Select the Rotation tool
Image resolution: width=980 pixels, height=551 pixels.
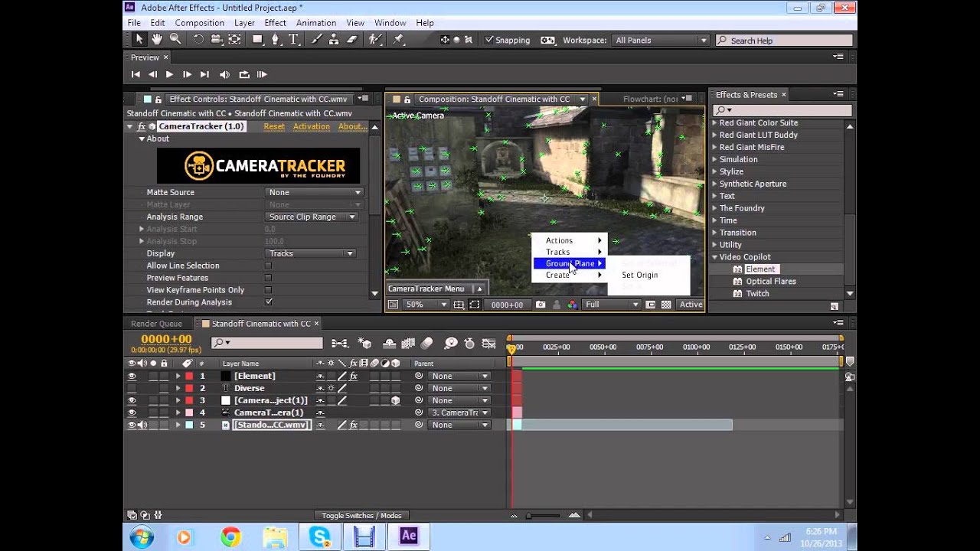(x=198, y=40)
